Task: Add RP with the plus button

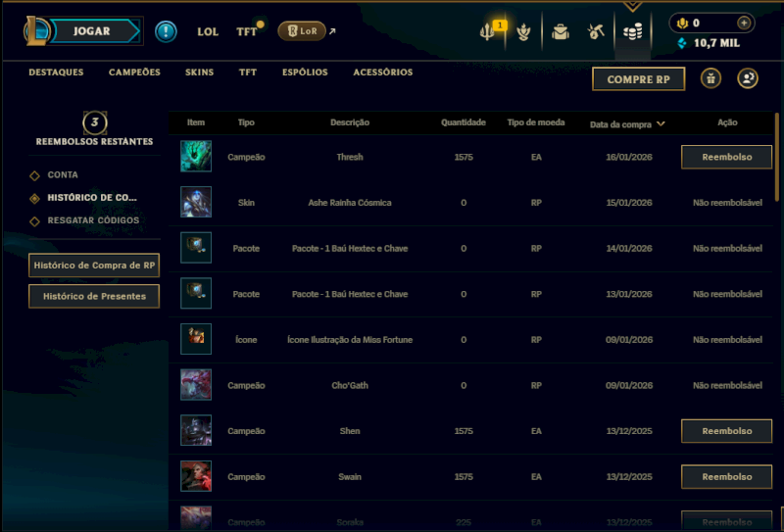Action: 744,23
